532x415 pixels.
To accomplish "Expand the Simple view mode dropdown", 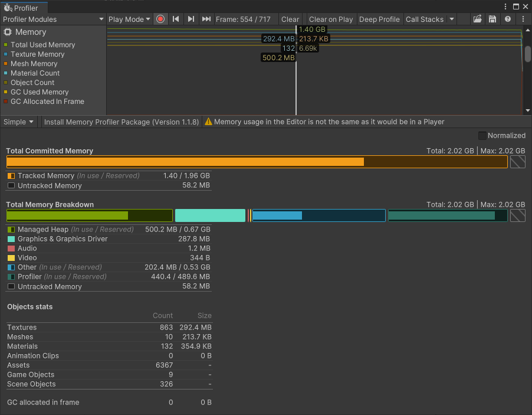I will click(19, 122).
